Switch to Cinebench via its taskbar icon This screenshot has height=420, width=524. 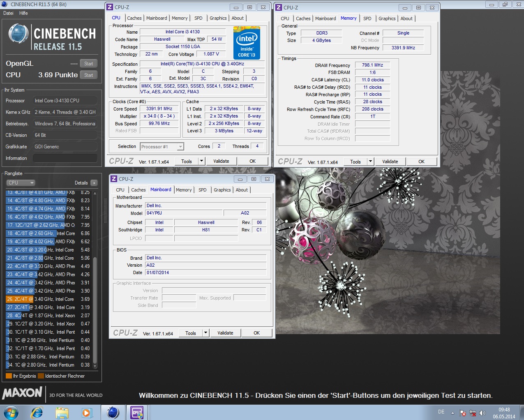pos(113,412)
